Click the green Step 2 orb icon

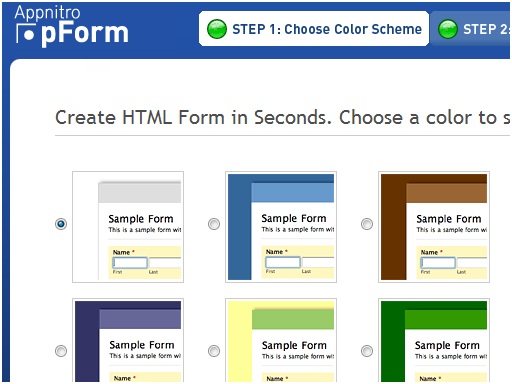click(x=447, y=29)
